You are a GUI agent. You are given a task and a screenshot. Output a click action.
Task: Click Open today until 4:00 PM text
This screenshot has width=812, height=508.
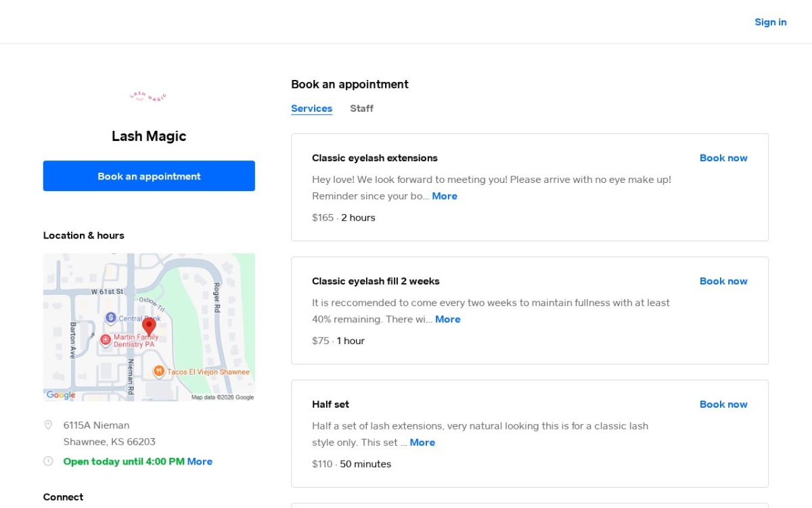(124, 461)
